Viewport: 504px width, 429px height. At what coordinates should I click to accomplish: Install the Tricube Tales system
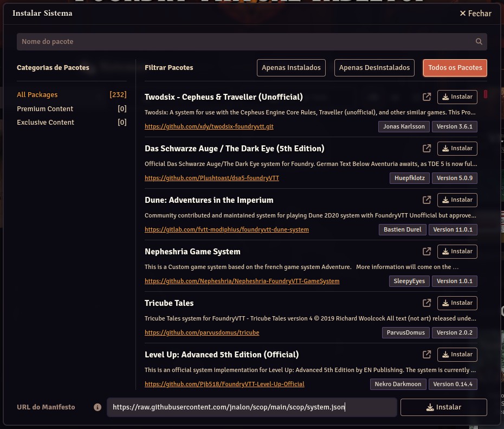[x=457, y=303]
